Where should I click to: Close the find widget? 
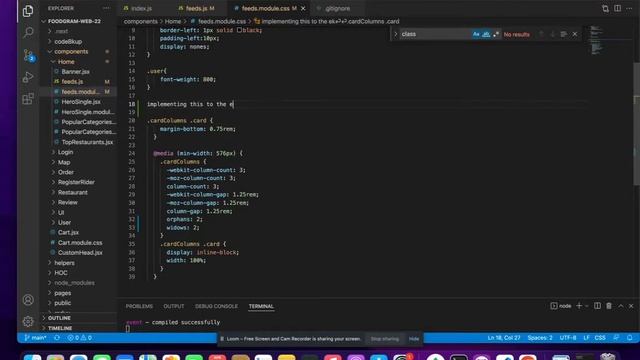(575, 34)
